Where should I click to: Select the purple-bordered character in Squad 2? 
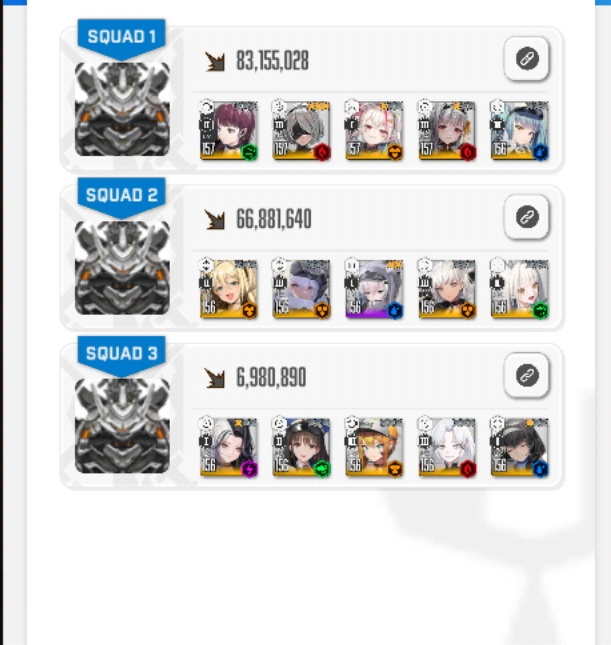click(374, 289)
